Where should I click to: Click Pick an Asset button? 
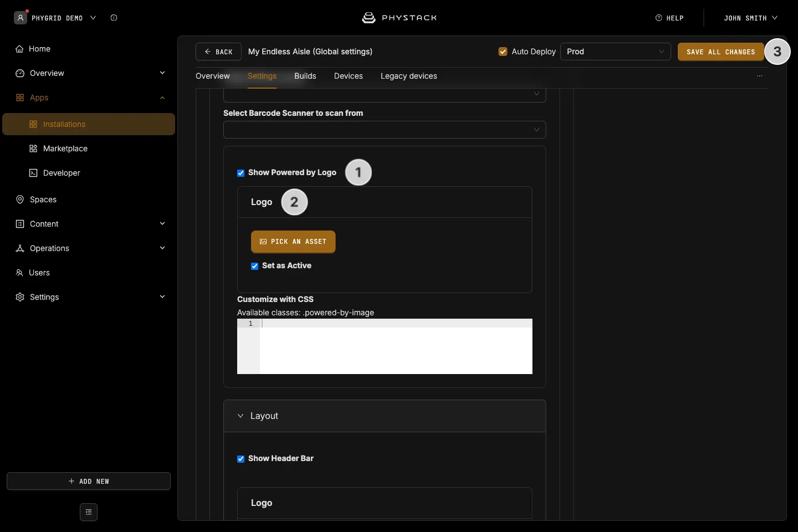point(293,242)
